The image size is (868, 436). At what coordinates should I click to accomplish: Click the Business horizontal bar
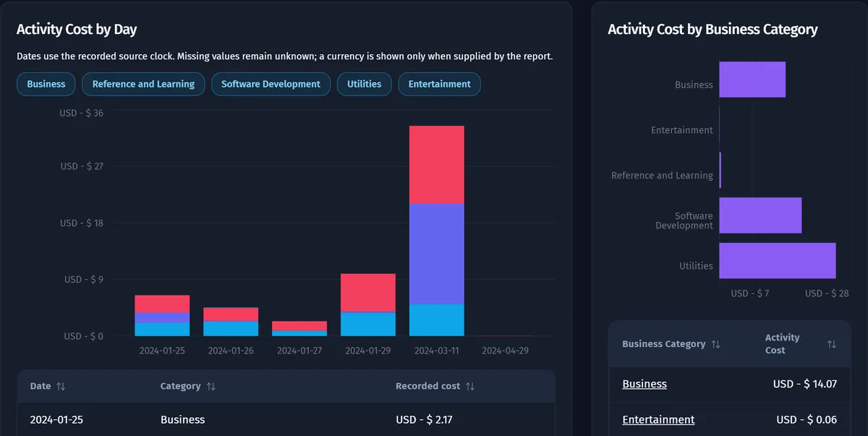(752, 80)
